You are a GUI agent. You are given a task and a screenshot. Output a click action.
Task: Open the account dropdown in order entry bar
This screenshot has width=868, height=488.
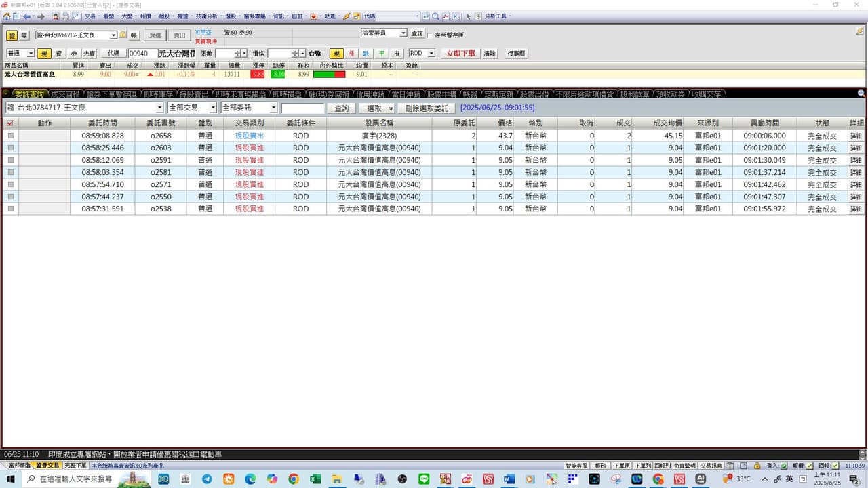pos(113,35)
